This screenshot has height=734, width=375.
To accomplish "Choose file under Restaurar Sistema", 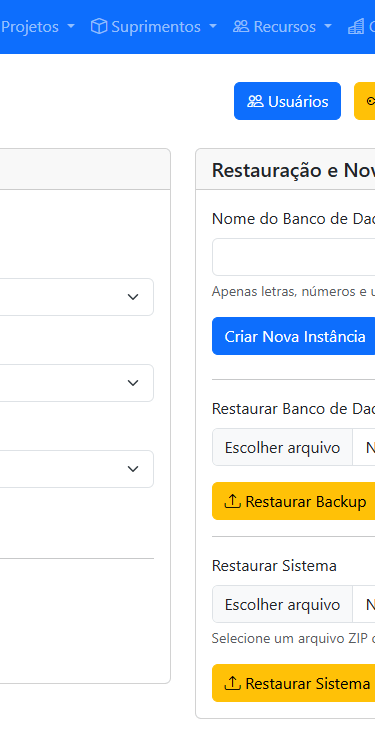I will coord(282,604).
